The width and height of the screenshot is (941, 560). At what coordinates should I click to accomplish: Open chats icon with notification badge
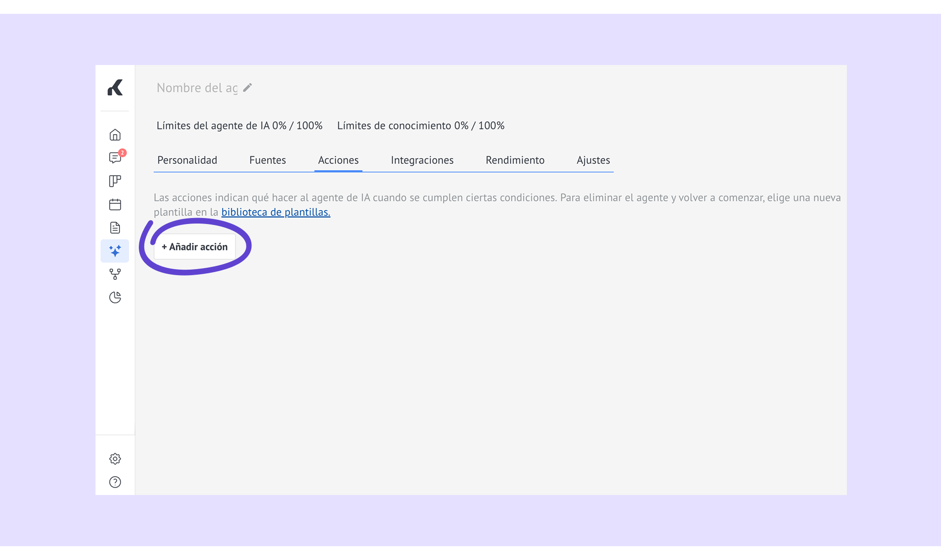[116, 157]
